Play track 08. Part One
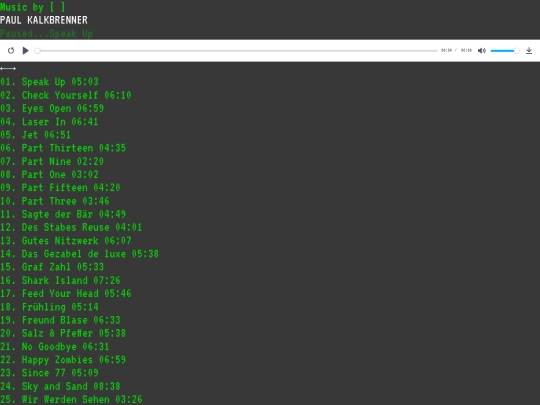Image resolution: width=540 pixels, height=405 pixels. click(49, 174)
